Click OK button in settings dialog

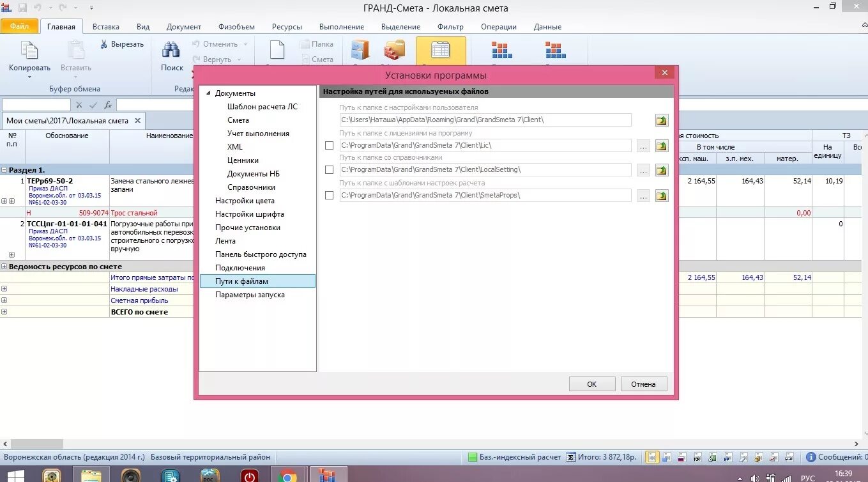pyautogui.click(x=592, y=384)
